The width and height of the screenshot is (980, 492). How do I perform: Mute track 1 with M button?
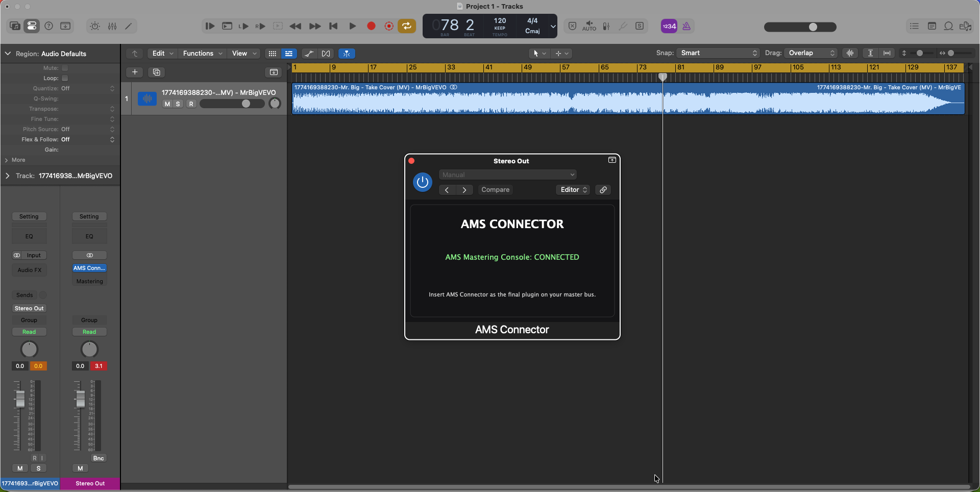[x=167, y=104]
